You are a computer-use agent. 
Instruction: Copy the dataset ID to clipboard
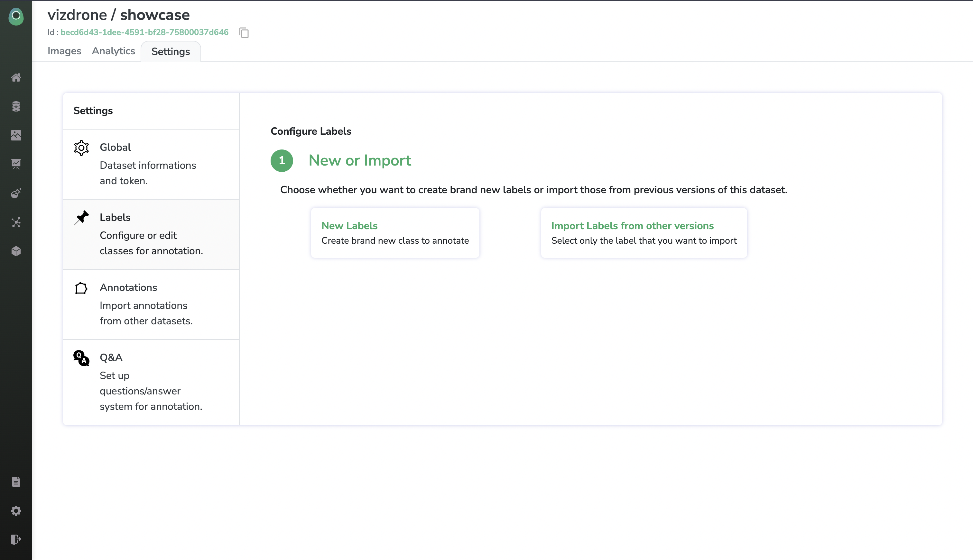[244, 33]
